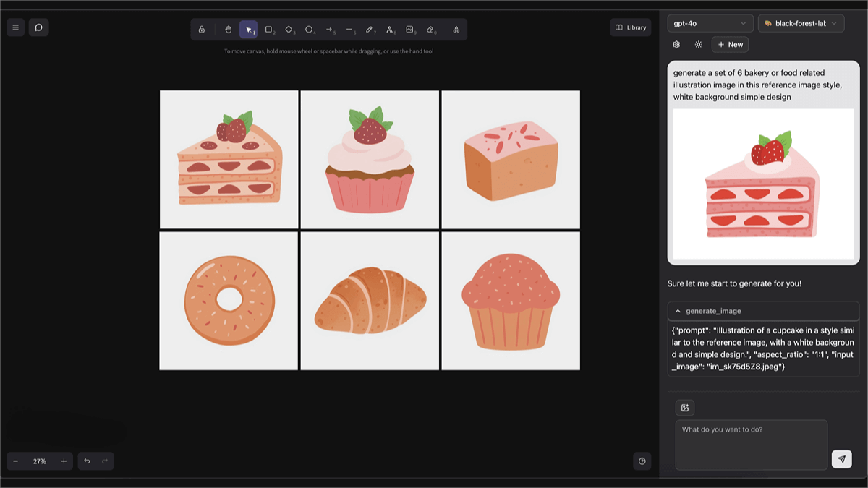The image size is (868, 488).
Task: Open the hamburger main menu
Action: tap(16, 27)
